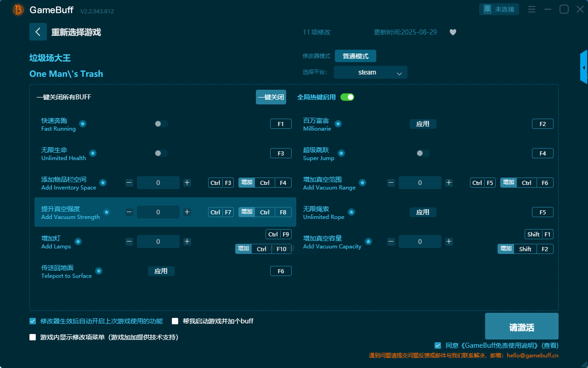588x368 pixels.
Task: Click the normal mode 普通模式 button
Action: pyautogui.click(x=356, y=56)
